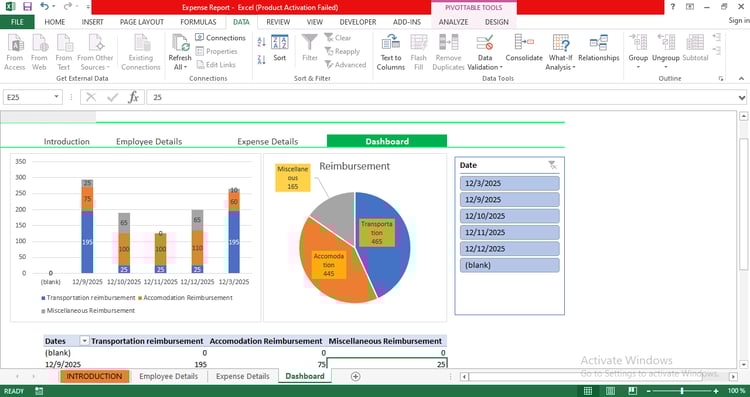
Task: Click the Flash Fill icon
Action: [419, 52]
